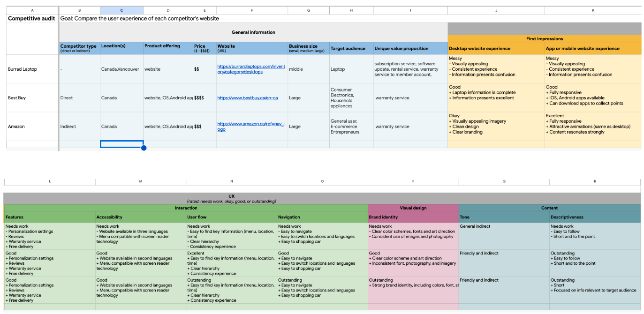This screenshot has height=314, width=644.
Task: Click the "Canada,Vancouver" location cell
Action: pos(121,69)
